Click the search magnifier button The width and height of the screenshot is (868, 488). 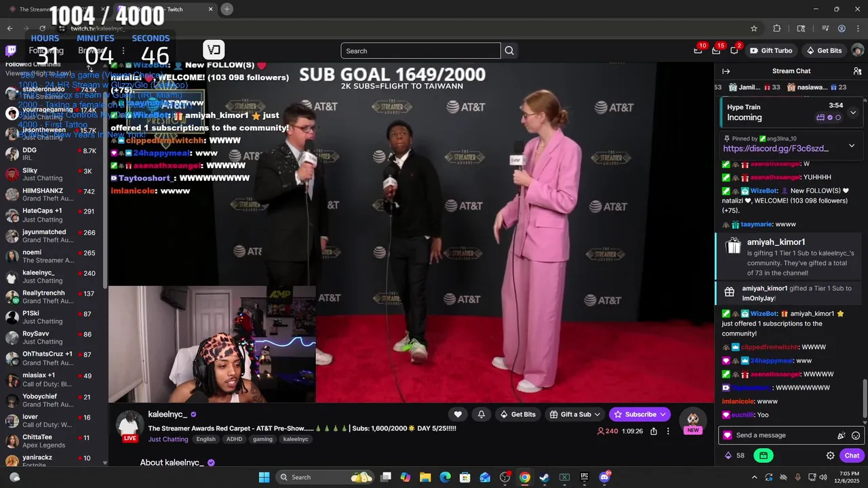[509, 51]
